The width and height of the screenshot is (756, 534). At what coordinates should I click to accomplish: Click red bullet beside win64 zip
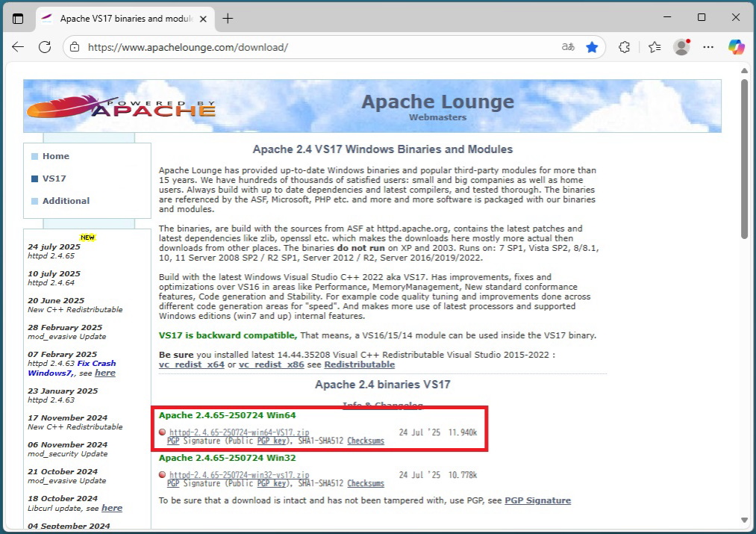(x=163, y=432)
